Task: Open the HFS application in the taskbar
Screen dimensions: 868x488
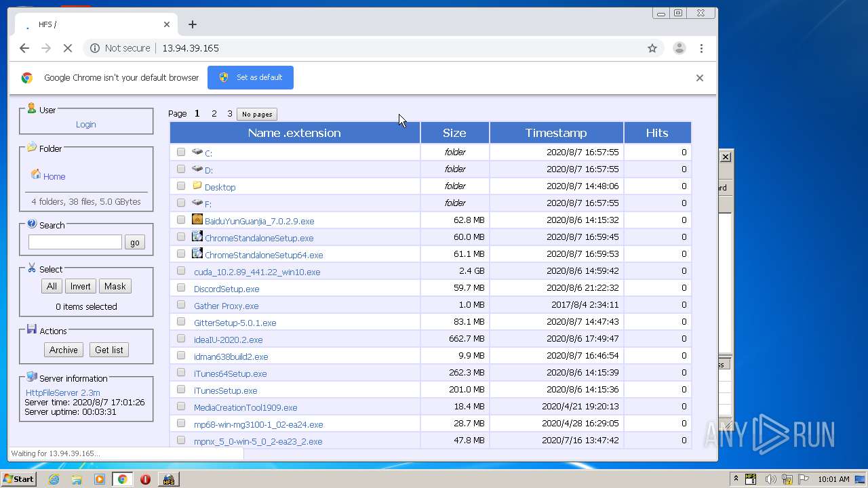Action: (168, 479)
